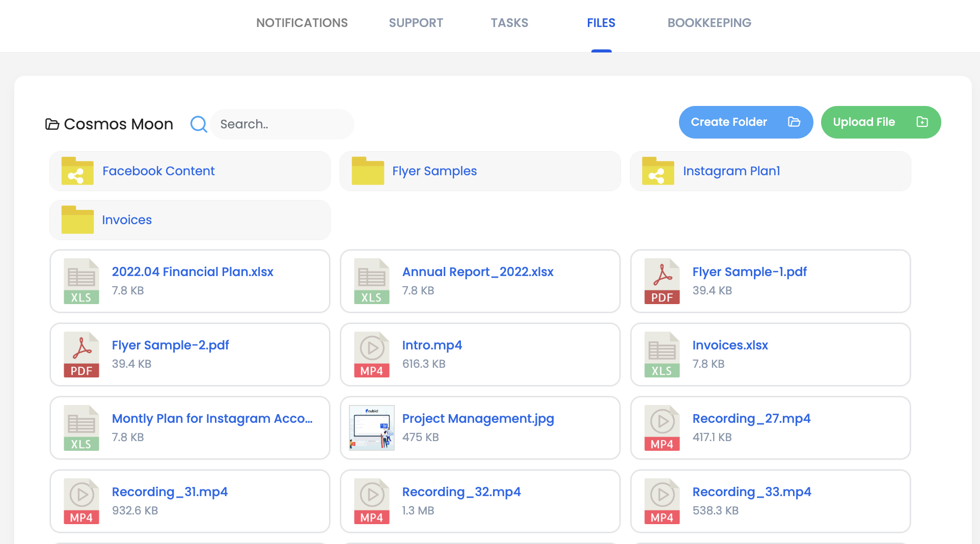Open 2022.04 Financial Plan.xlsx file link
The height and width of the screenshot is (544, 980).
(x=193, y=272)
